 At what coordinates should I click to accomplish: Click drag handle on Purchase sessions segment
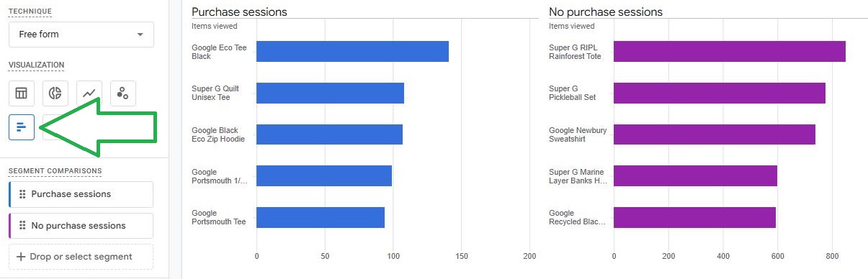pyautogui.click(x=22, y=194)
